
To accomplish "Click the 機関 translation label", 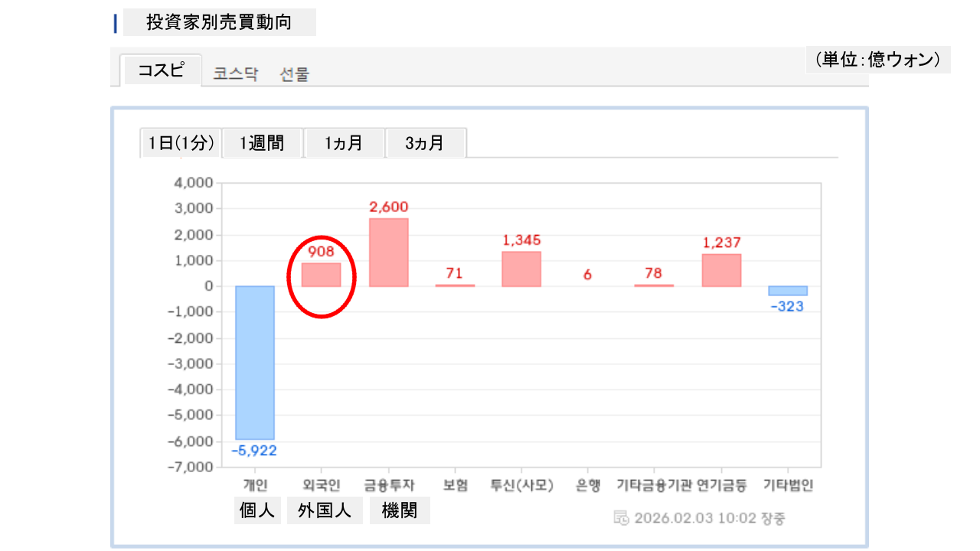I will 400,511.
